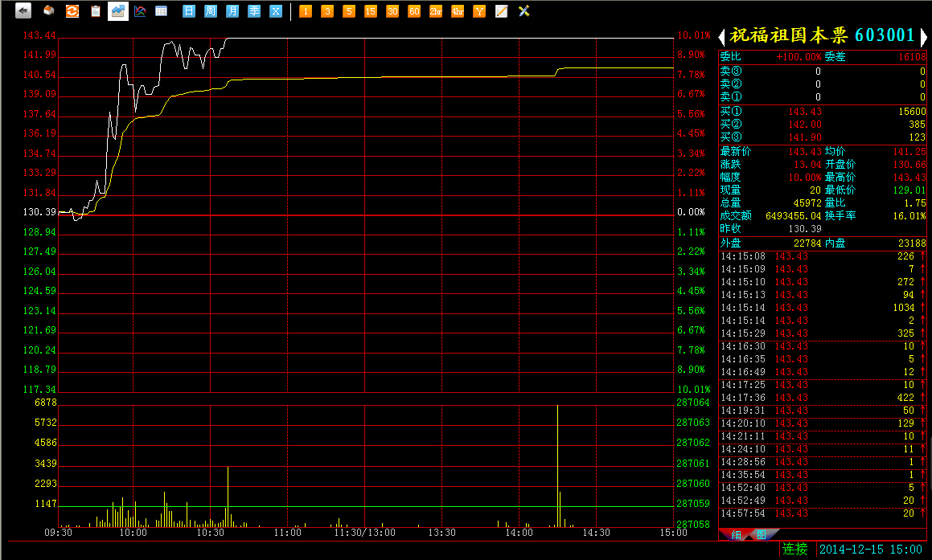Viewport: 932px width, 560px height.
Task: Choose the 3-minute interval button
Action: pyautogui.click(x=327, y=11)
